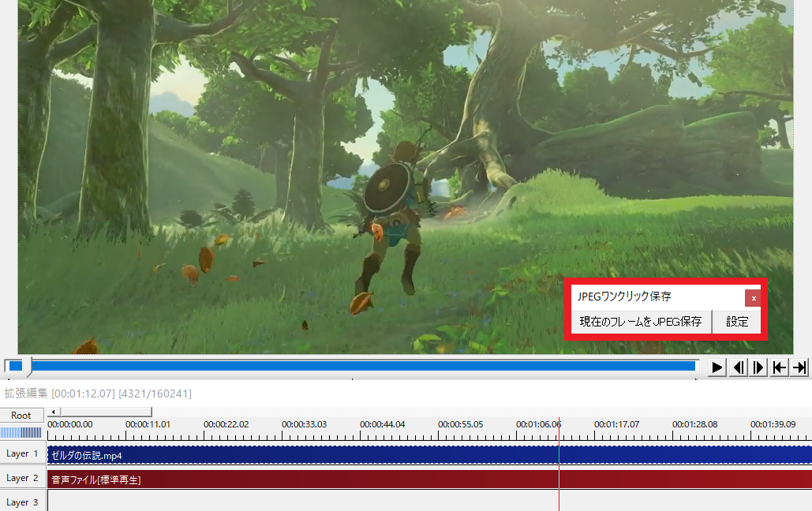The height and width of the screenshot is (511, 812).
Task: Click ruler at 00:00:33.03
Action: (304, 424)
